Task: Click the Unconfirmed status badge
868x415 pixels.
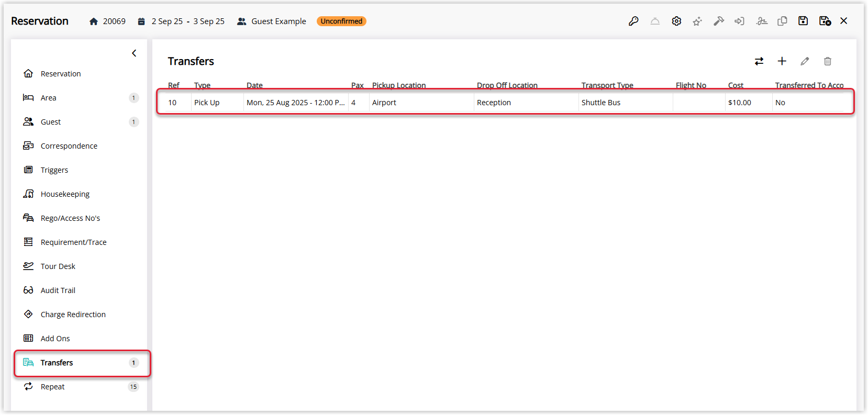Action: click(341, 21)
